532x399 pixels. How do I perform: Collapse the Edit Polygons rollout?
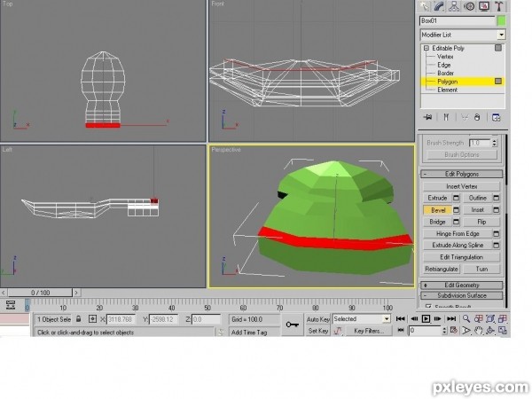(461, 174)
